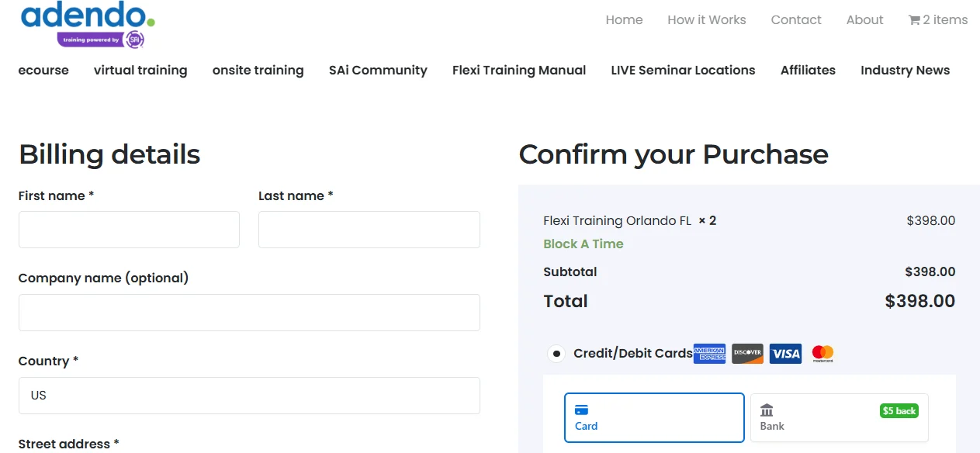Click the Street address label
Image resolution: width=980 pixels, height=453 pixels.
[x=69, y=444]
